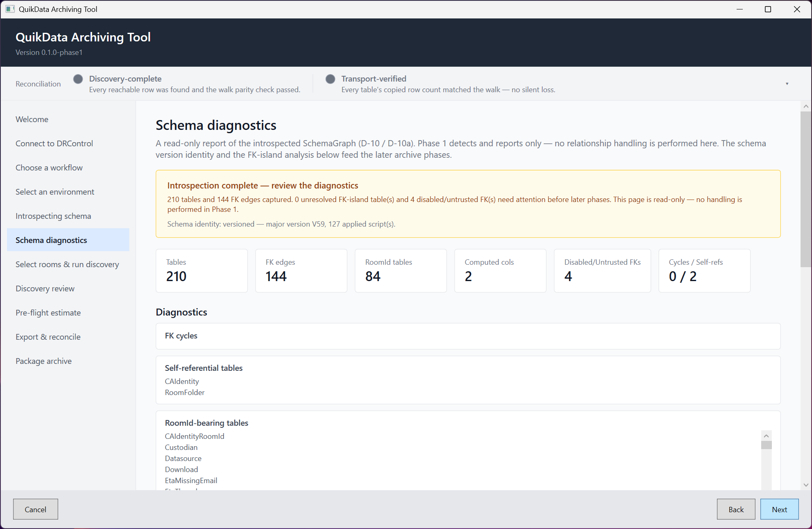The width and height of the screenshot is (812, 529).
Task: Expand the Reconciliation bar dropdown arrow
Action: pos(787,84)
